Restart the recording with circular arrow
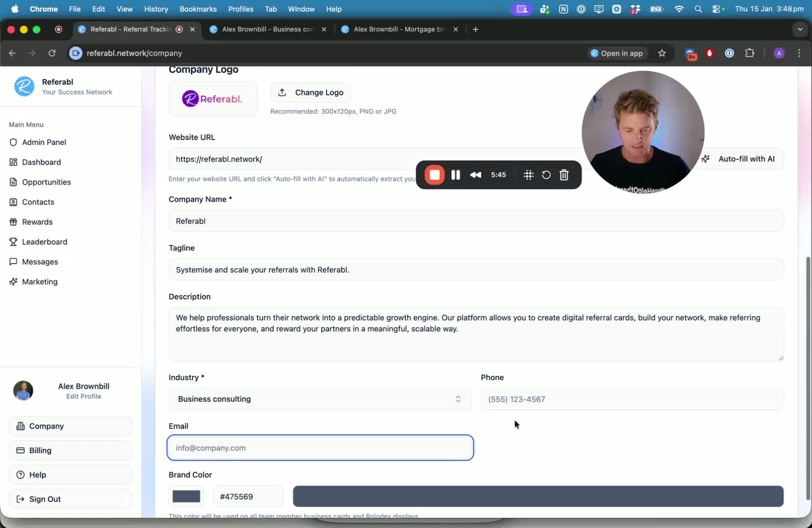 pos(546,175)
